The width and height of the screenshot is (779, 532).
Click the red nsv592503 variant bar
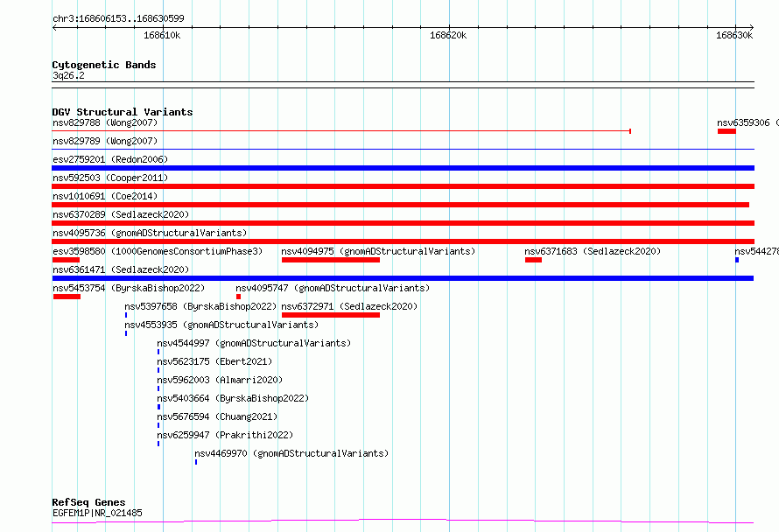click(403, 186)
